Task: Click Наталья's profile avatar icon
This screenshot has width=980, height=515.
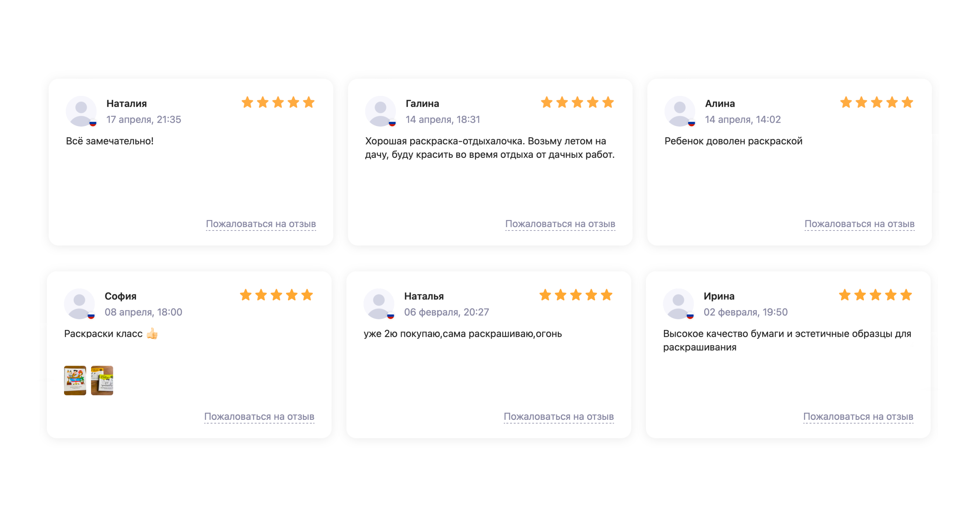Action: click(x=379, y=304)
